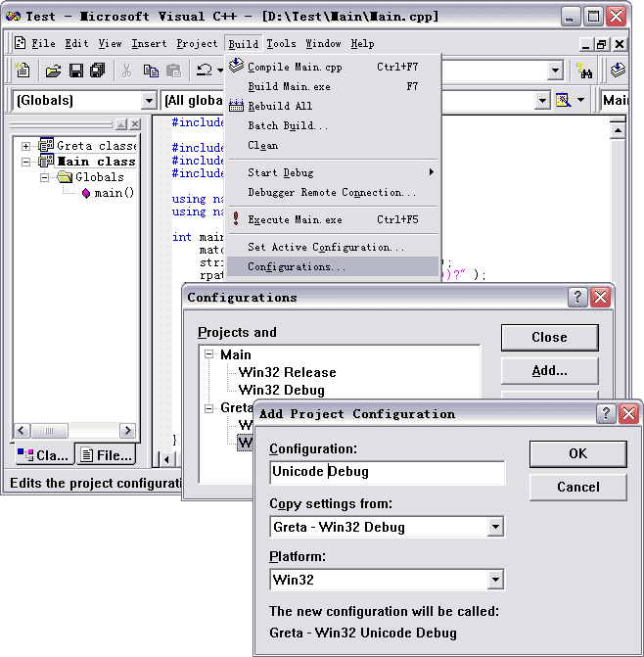Viewport: 644px width, 657px height.
Task: Click the document icon left of File menu
Action: pyautogui.click(x=20, y=43)
